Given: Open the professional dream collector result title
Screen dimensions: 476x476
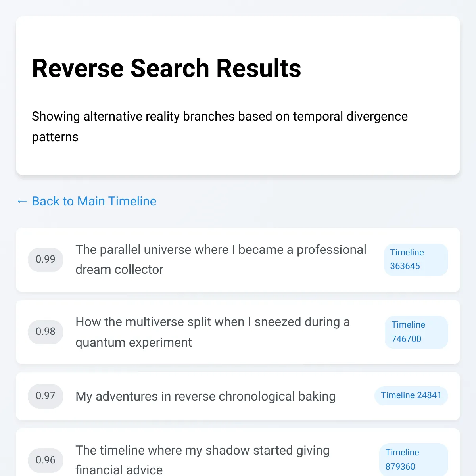Looking at the screenshot, I should 221,259.
